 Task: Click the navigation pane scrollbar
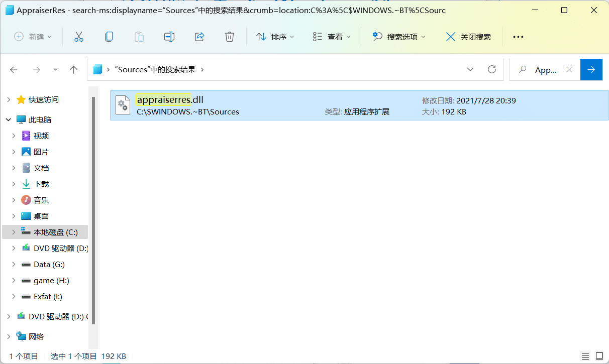(93, 211)
